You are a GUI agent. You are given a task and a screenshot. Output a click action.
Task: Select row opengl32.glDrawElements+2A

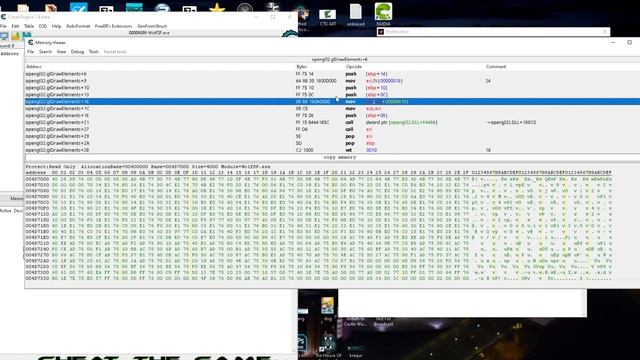click(x=332, y=143)
